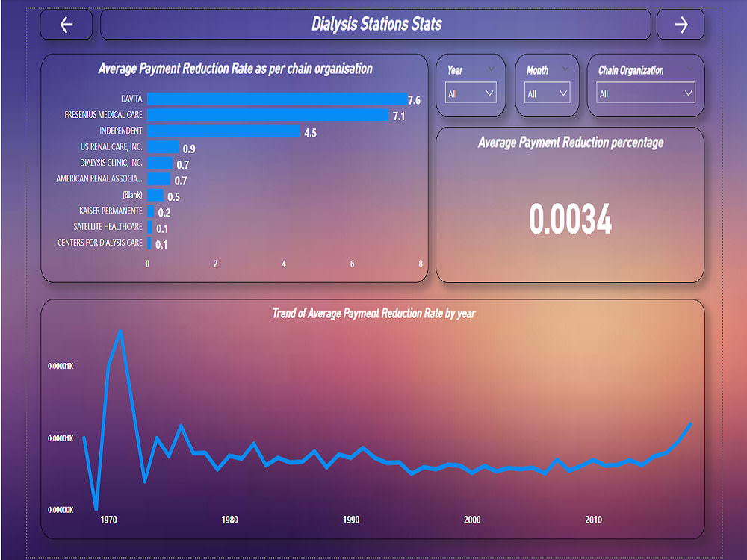Screen dimensions: 747x560
Task: Click the 2010 axis label on trend chart
Action: pyautogui.click(x=593, y=519)
